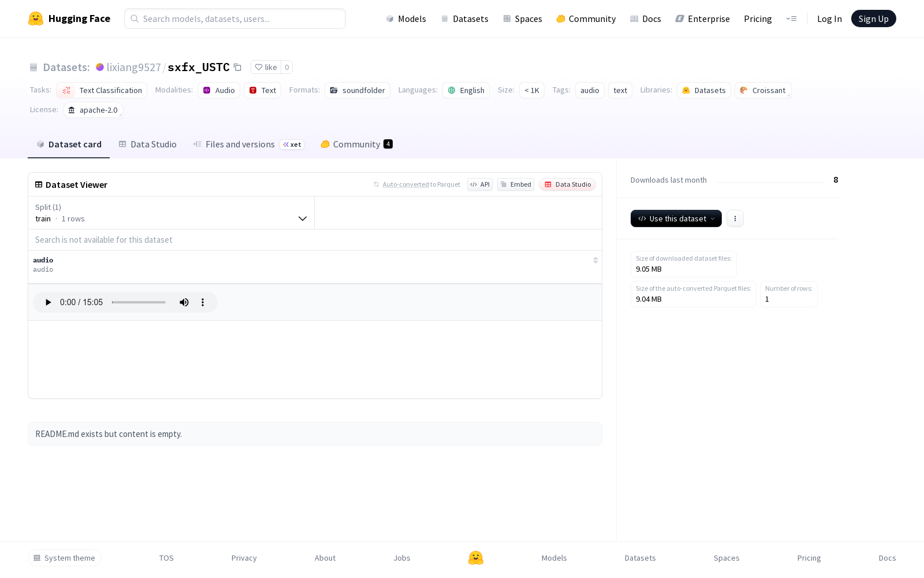Change the System theme selector
This screenshot has width=924, height=578.
(x=65, y=558)
